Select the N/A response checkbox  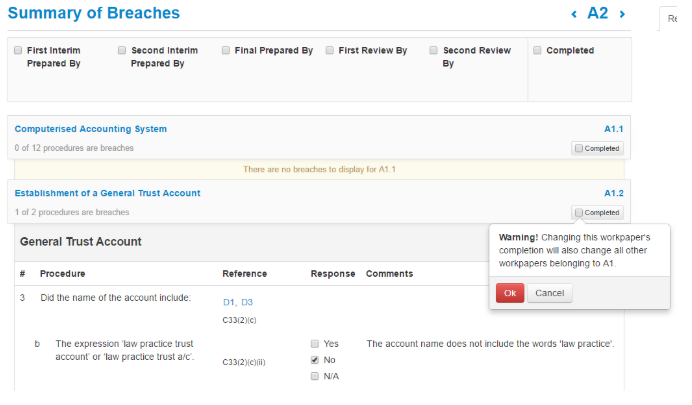pyautogui.click(x=315, y=376)
